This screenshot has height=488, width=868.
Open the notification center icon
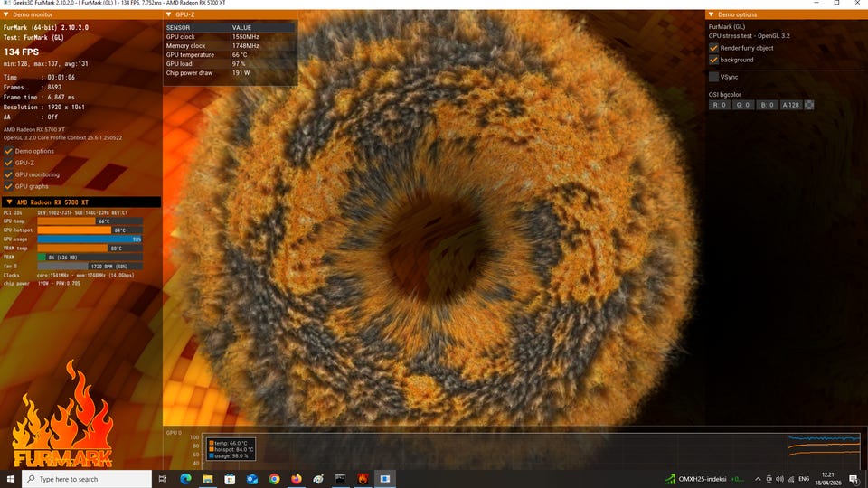[x=854, y=479]
